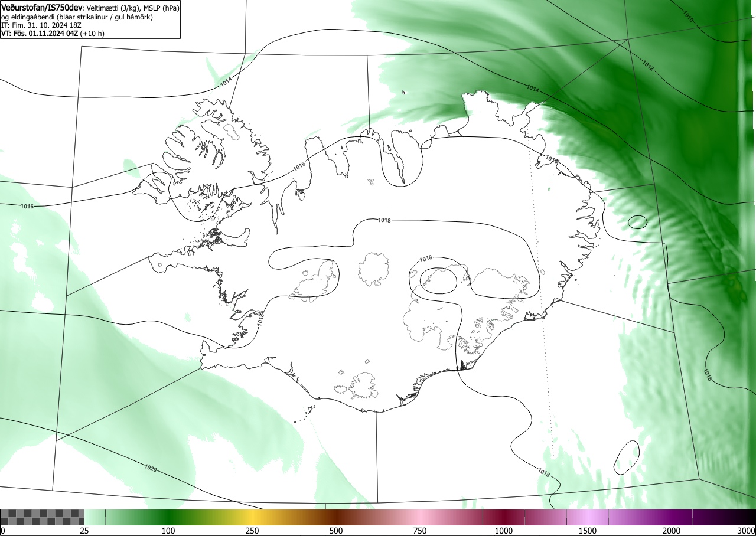Click the 1018 label on the southwest coast contour
Viewport: 756px width, 536px height.
coord(260,319)
